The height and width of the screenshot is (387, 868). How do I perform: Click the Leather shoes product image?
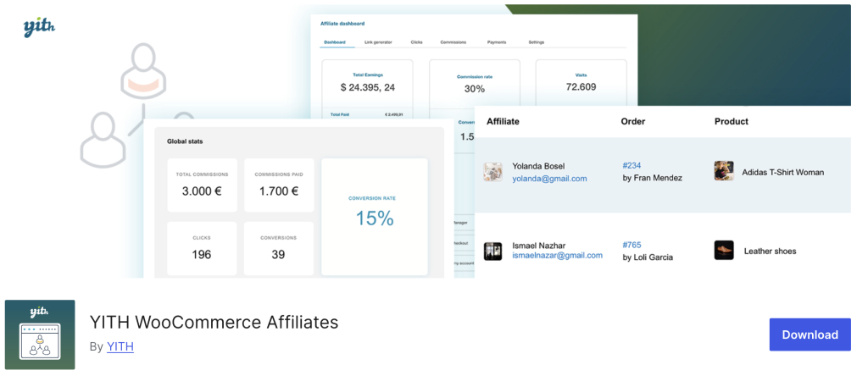724,251
